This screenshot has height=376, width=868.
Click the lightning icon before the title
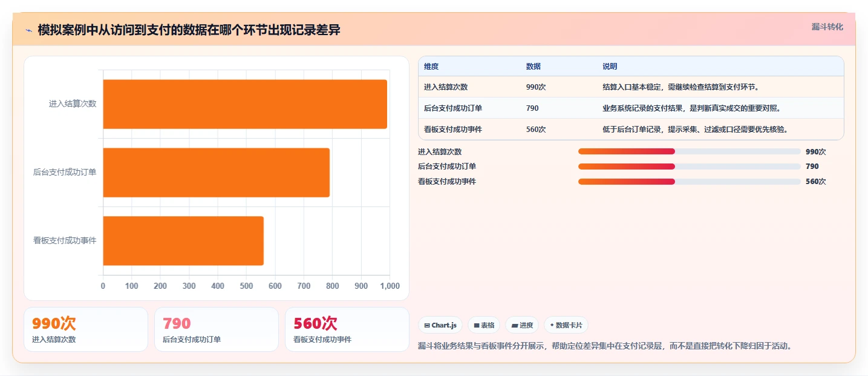click(x=28, y=30)
